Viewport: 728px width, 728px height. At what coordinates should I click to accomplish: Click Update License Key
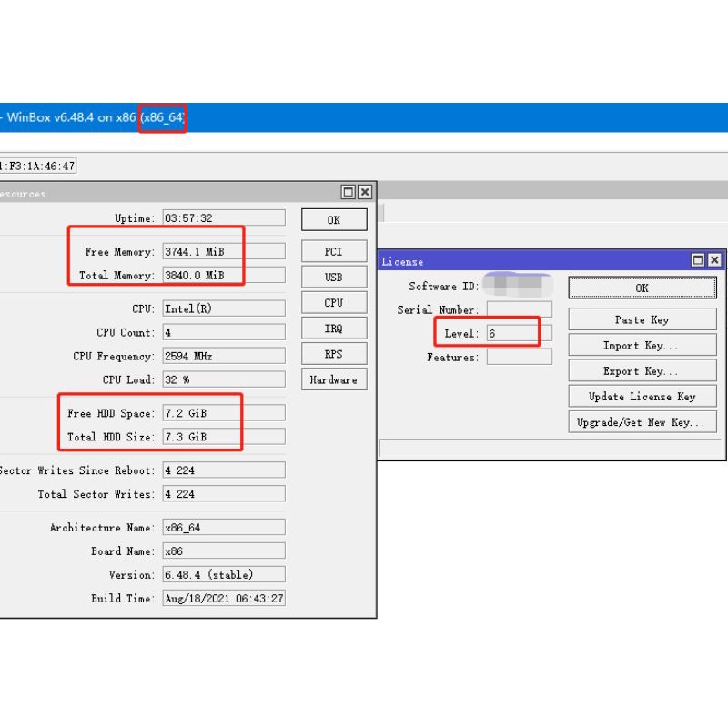click(642, 397)
